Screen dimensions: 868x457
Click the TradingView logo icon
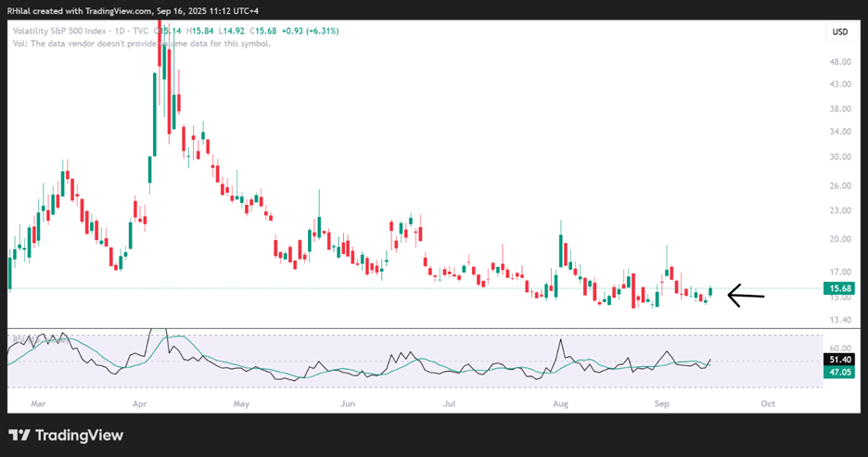tap(20, 435)
